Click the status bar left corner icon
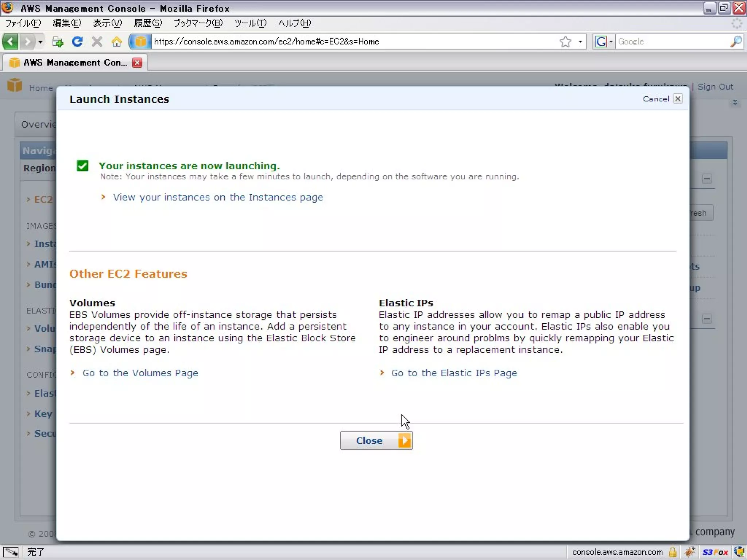Image resolution: width=747 pixels, height=560 pixels. coord(11,552)
